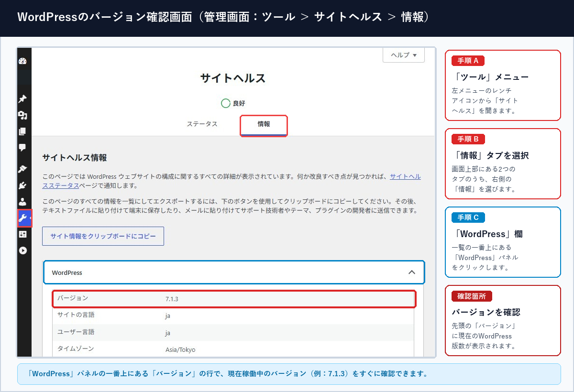
Task: Click the 良好 status indicator circle
Action: [226, 103]
